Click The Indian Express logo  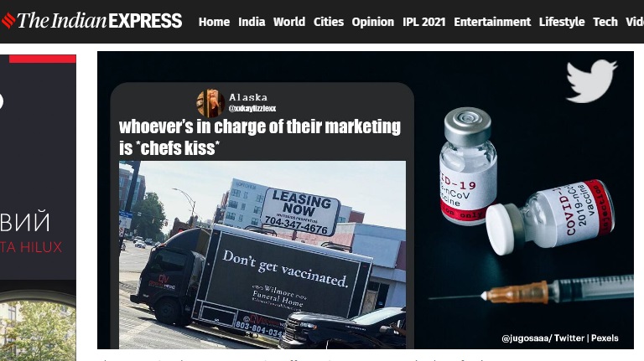tap(91, 20)
